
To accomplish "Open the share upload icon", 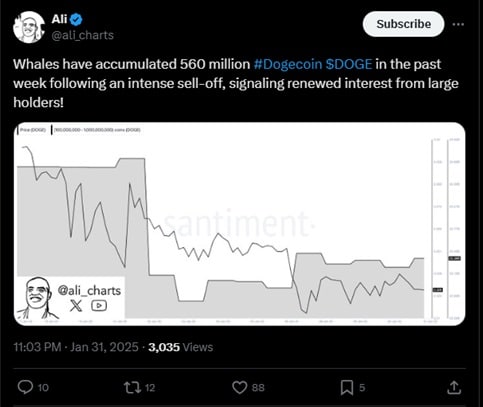I will [x=454, y=387].
